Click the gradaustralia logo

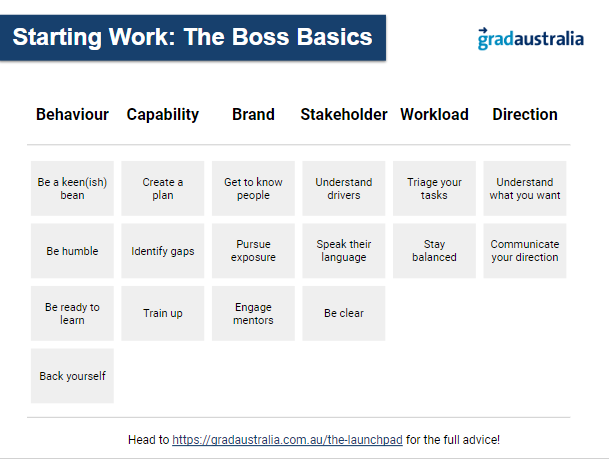tap(531, 39)
